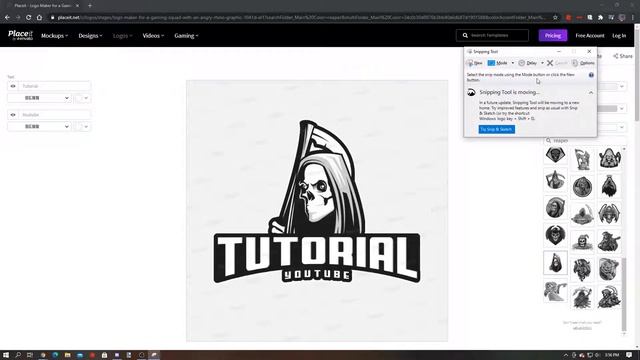
Task: Open the font dropdown under Youtube
Action: [x=39, y=127]
